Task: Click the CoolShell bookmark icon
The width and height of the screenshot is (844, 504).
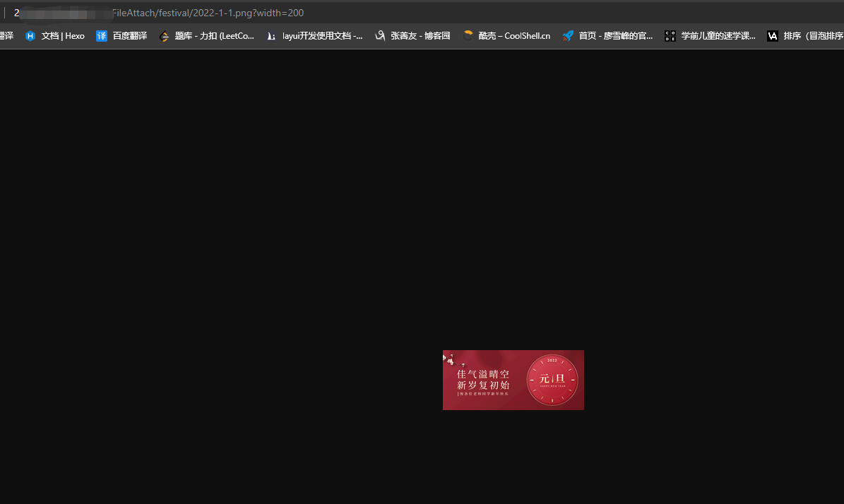Action: point(468,35)
